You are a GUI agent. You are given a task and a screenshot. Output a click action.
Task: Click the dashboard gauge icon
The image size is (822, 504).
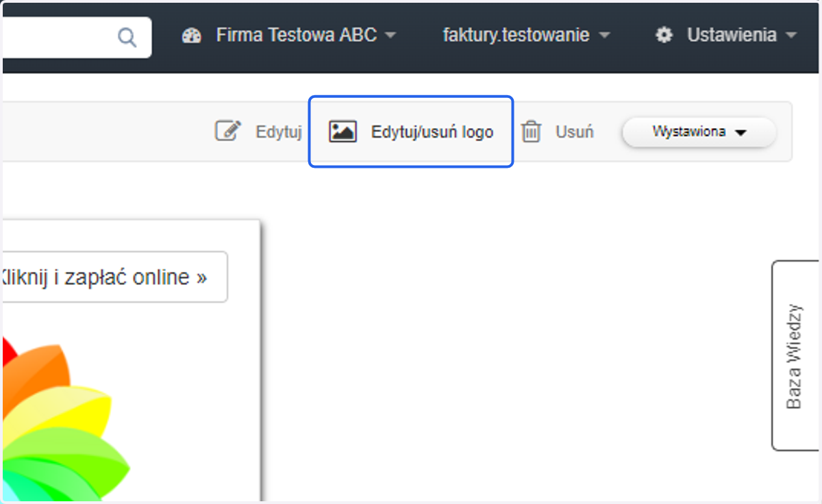pyautogui.click(x=191, y=36)
